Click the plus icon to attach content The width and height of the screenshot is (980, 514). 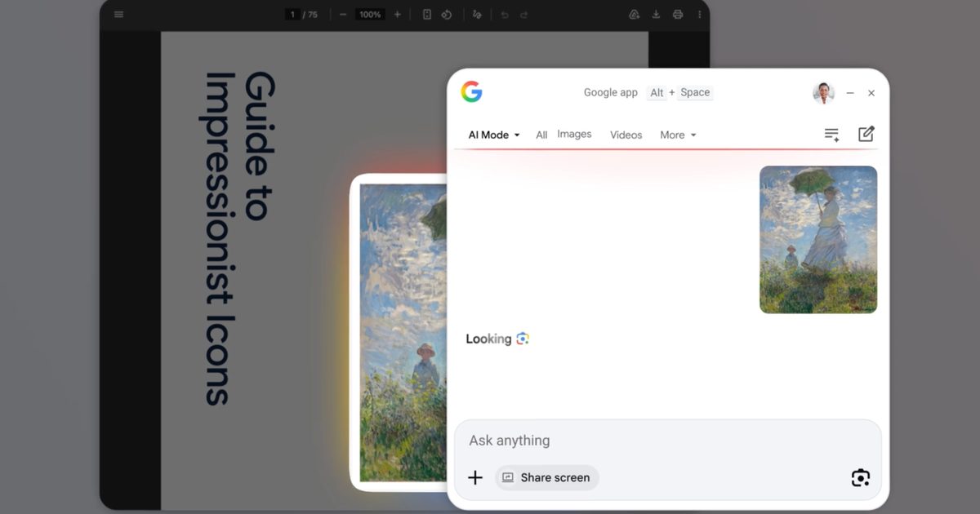[x=474, y=477]
